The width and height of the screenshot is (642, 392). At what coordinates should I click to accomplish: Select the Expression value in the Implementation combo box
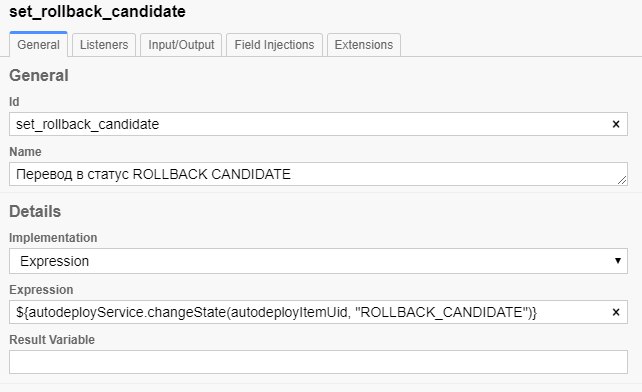[54, 261]
